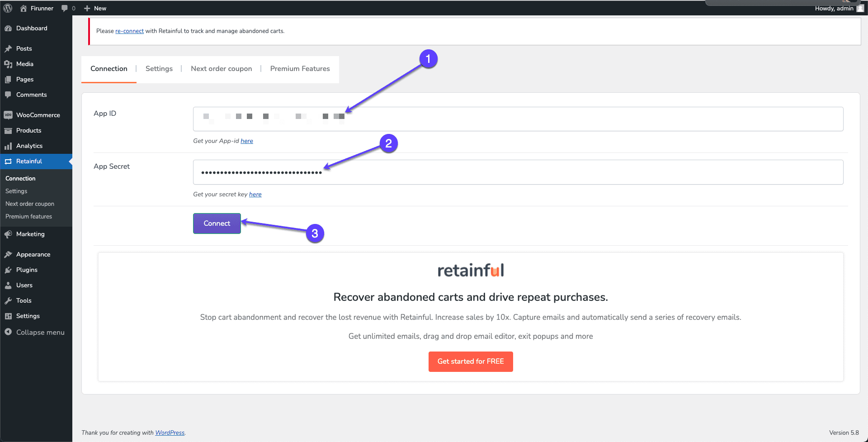868x442 pixels.
Task: Focus the App ID input field
Action: (518, 119)
